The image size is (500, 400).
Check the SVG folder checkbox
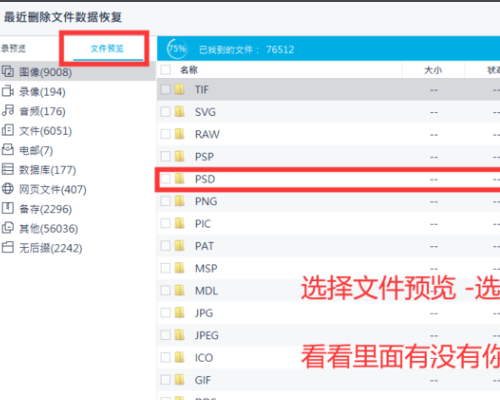coord(166,112)
